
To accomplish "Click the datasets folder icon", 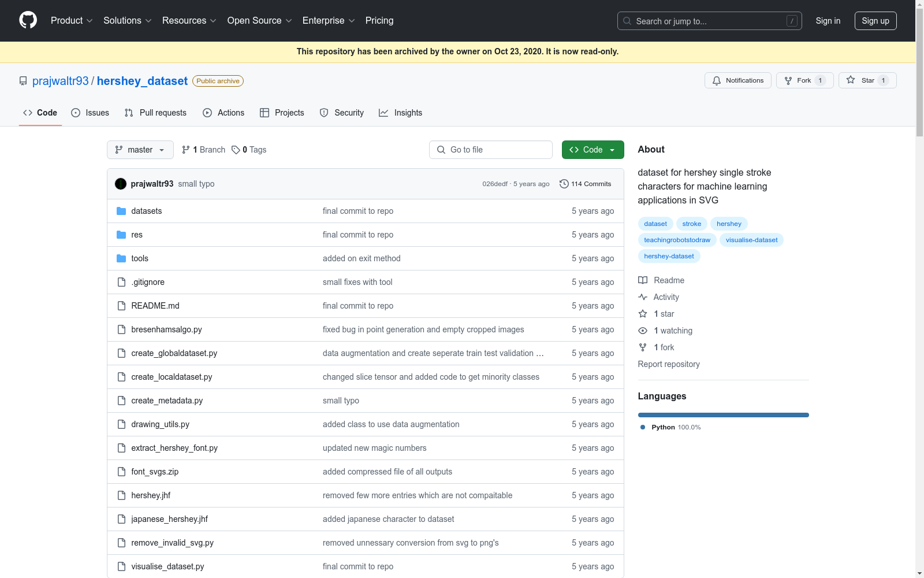I will [121, 211].
